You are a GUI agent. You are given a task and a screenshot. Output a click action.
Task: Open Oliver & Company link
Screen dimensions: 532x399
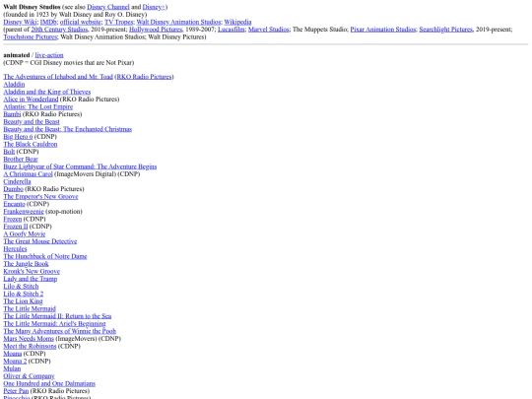pos(29,376)
